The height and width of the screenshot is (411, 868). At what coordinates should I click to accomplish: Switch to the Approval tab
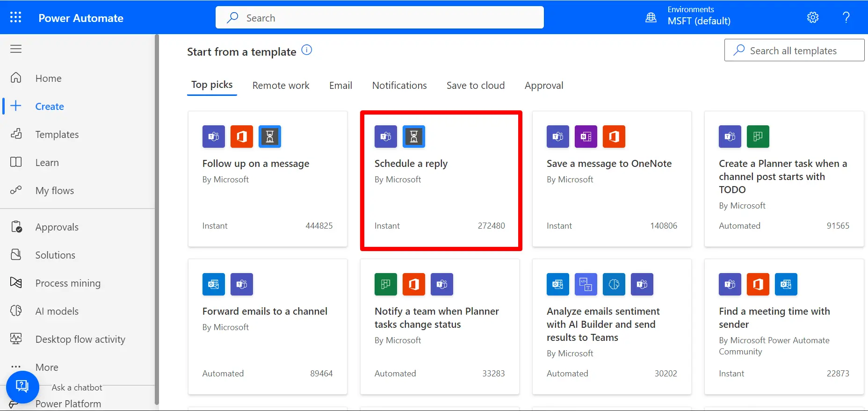pos(544,86)
